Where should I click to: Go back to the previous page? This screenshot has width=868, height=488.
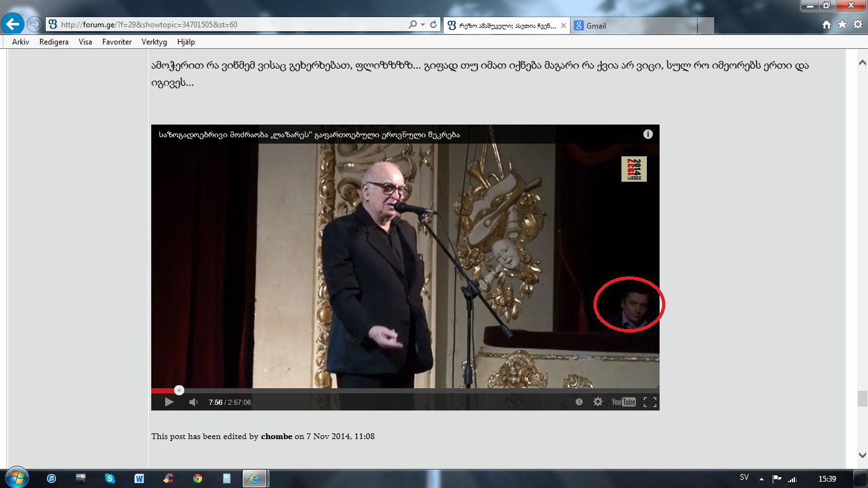coord(13,25)
